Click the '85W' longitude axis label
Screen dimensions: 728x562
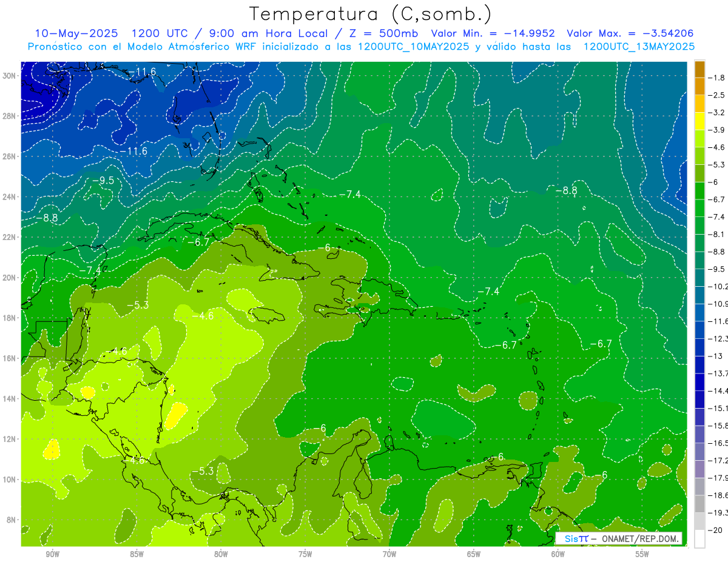pos(136,554)
